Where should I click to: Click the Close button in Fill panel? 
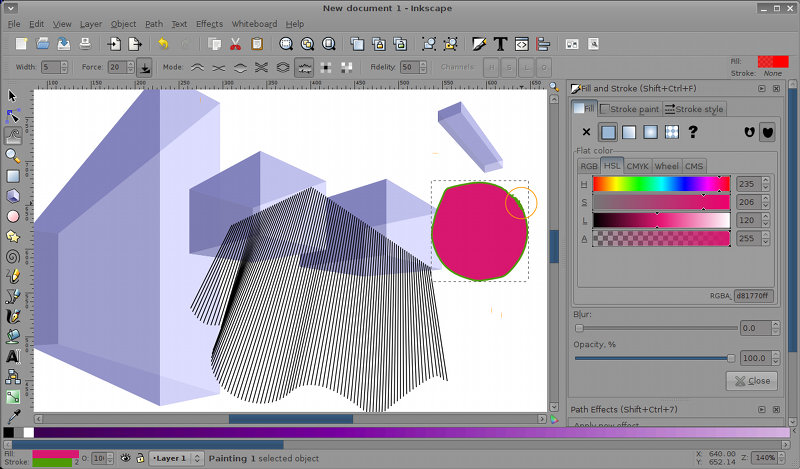pos(751,381)
